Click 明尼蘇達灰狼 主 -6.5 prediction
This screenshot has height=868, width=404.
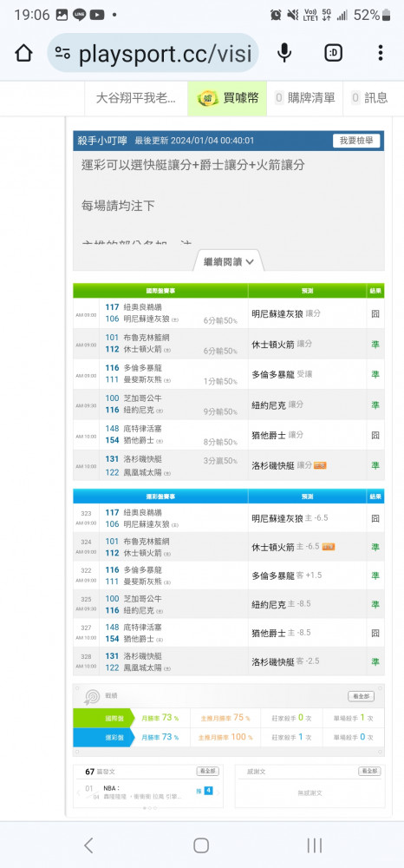click(x=290, y=519)
